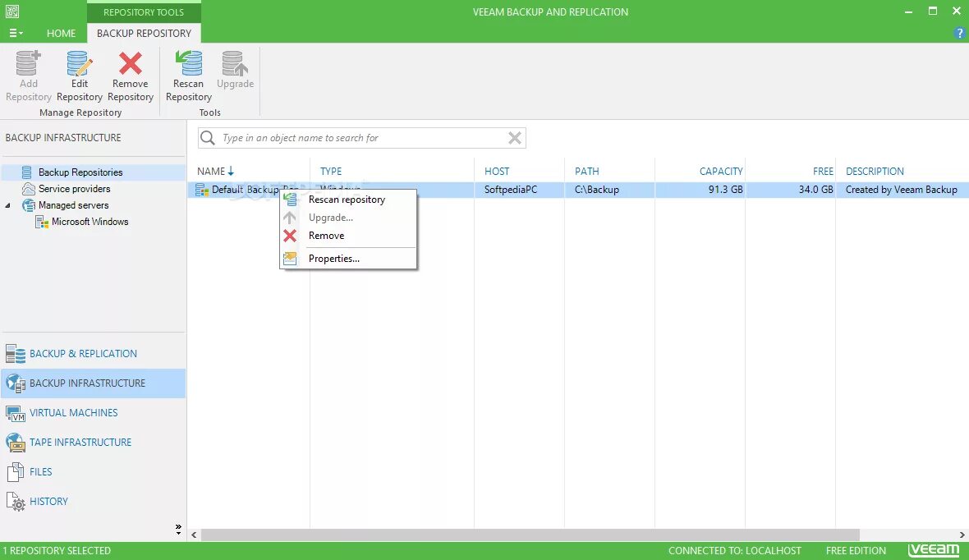Click the Backup & Replication pane icon
This screenshot has height=560, width=969.
(x=16, y=354)
